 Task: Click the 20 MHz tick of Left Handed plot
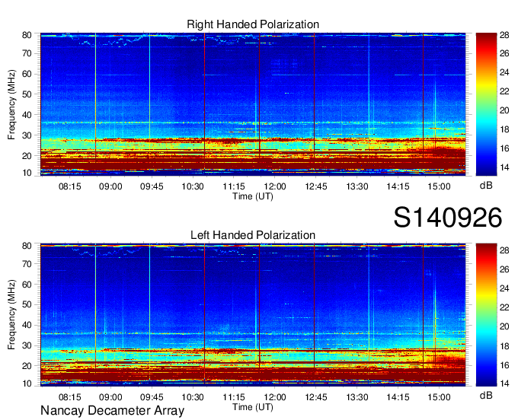click(27, 366)
